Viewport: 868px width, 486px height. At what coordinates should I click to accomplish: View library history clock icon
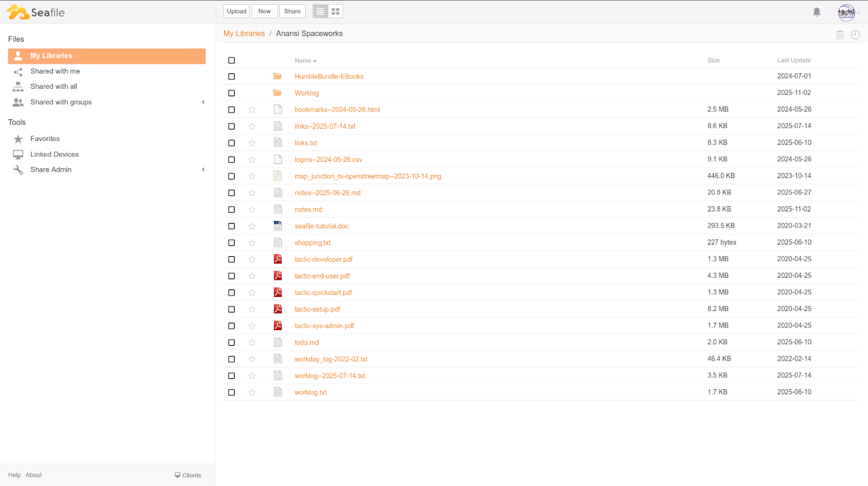(x=855, y=35)
